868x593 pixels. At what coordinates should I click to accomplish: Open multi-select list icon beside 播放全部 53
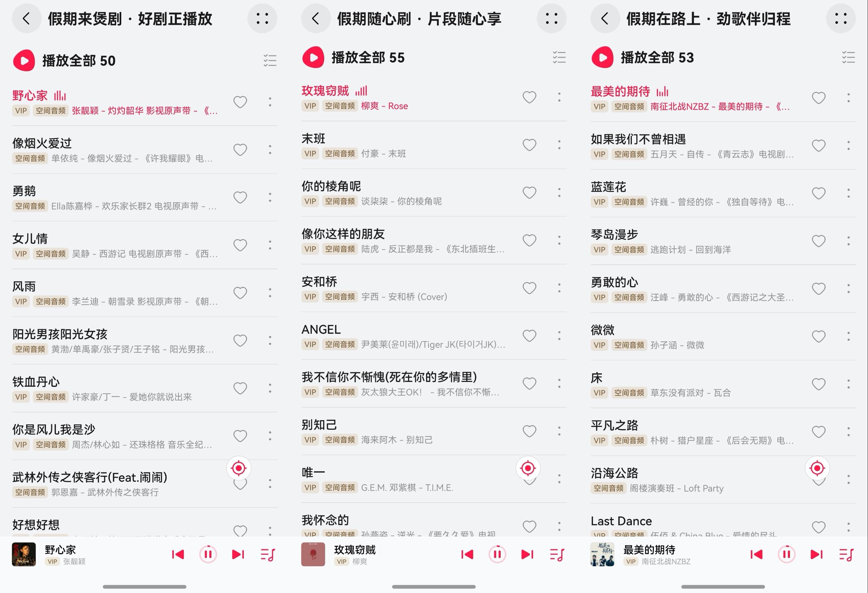click(x=848, y=57)
